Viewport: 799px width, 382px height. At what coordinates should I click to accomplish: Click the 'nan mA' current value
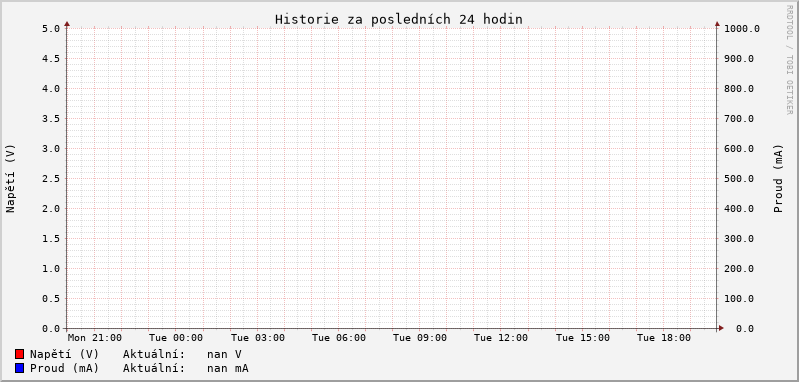(x=228, y=368)
